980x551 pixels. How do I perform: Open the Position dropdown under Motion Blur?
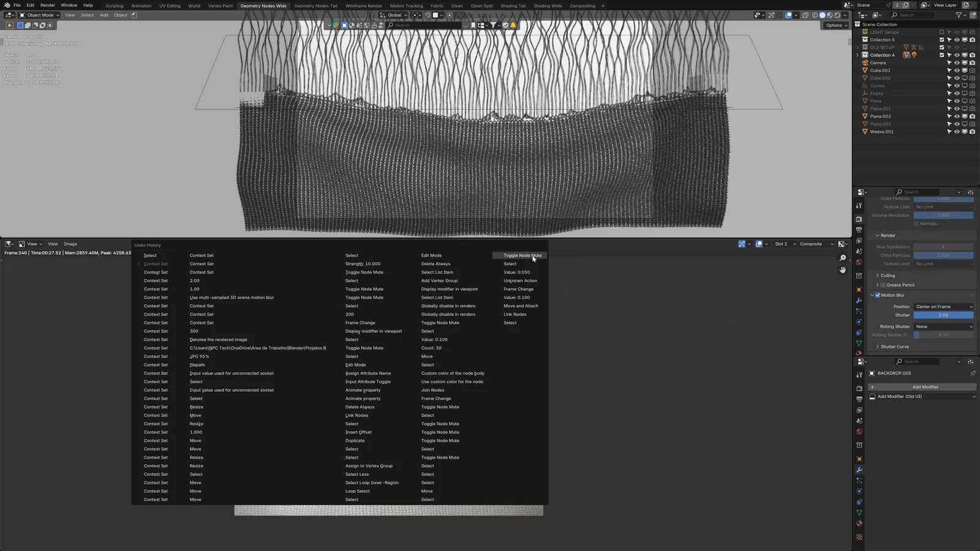[943, 306]
